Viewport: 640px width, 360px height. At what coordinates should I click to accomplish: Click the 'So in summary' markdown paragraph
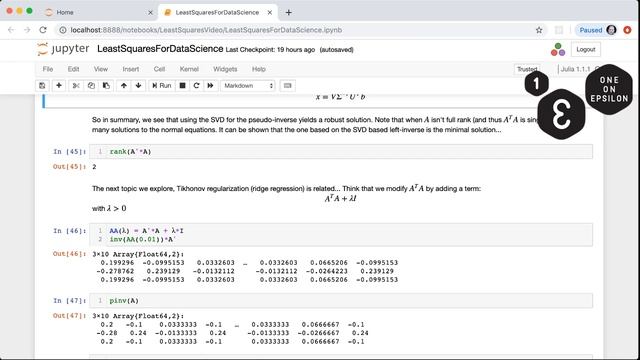coord(314,124)
